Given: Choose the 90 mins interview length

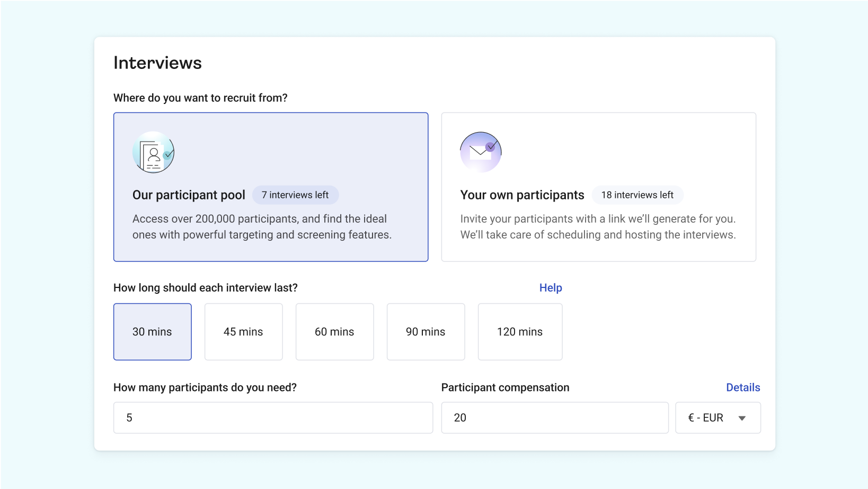Looking at the screenshot, I should pyautogui.click(x=426, y=332).
